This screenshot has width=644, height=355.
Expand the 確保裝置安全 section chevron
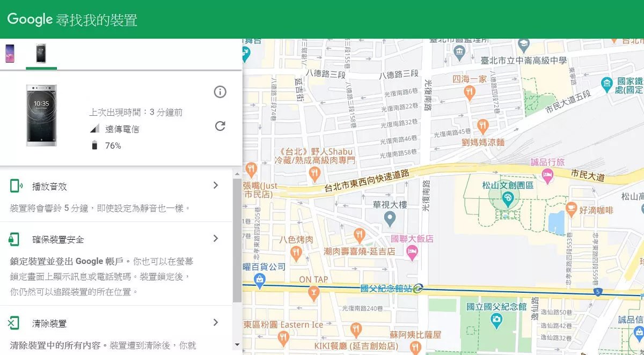tap(215, 238)
